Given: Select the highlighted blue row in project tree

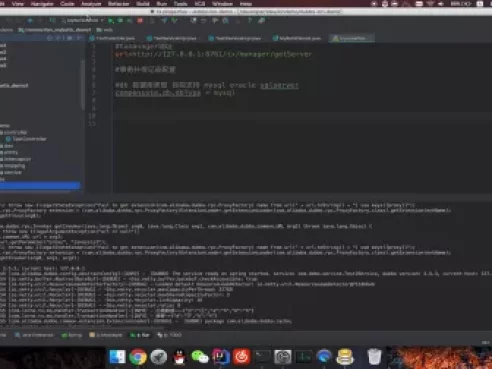Looking at the screenshot, I should (x=40, y=185).
